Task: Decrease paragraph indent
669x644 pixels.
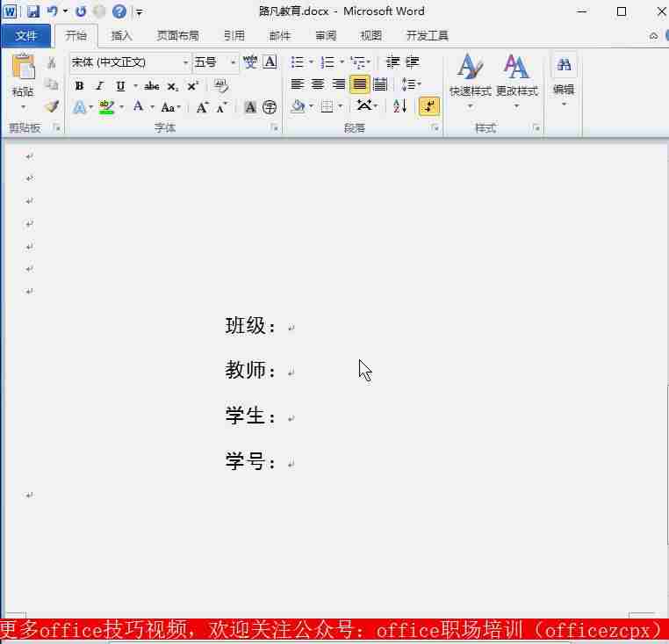Action: (x=393, y=62)
